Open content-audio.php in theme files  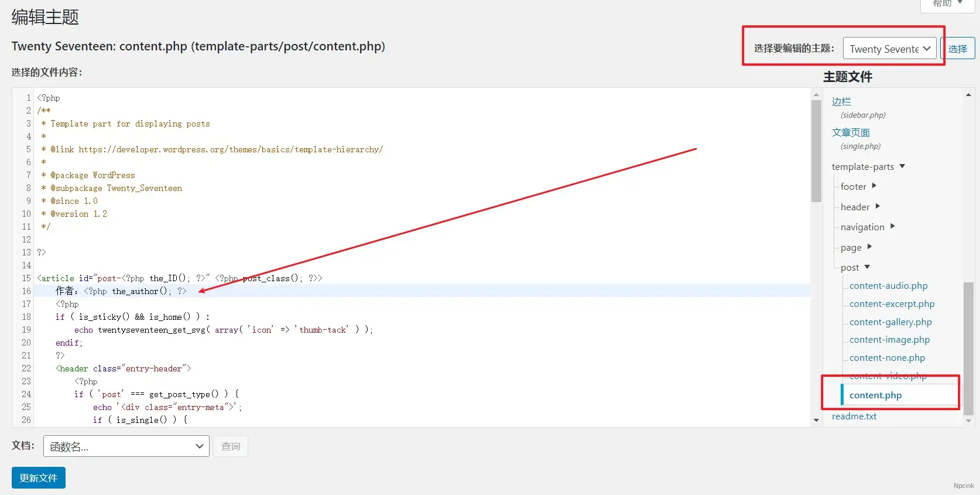(x=888, y=286)
